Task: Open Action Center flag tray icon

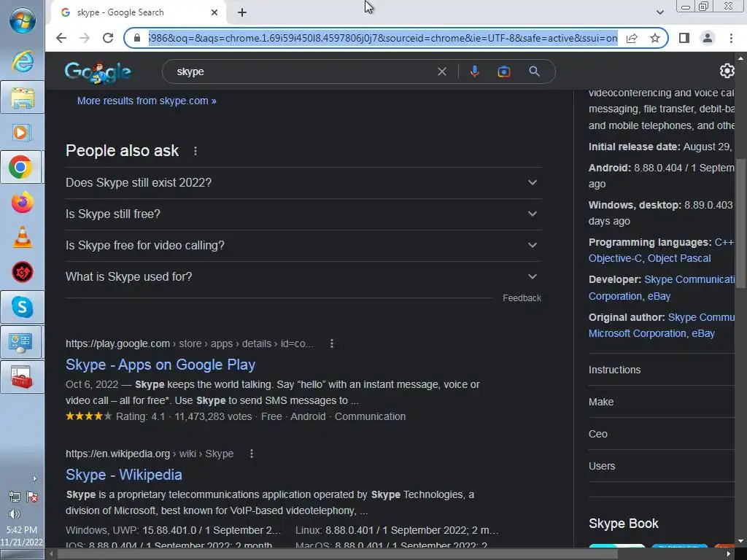Action: point(32,497)
